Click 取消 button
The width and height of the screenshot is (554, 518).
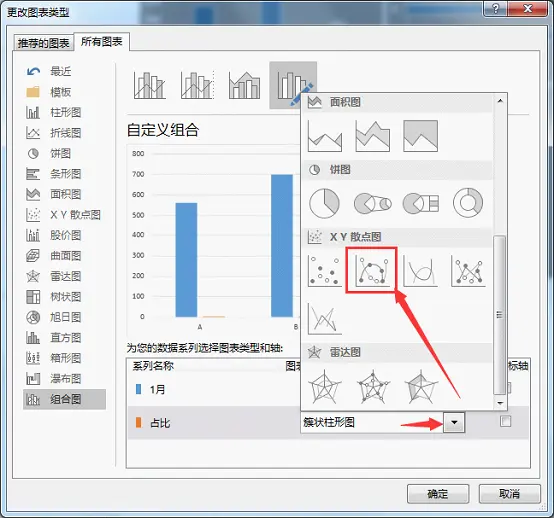(x=509, y=494)
